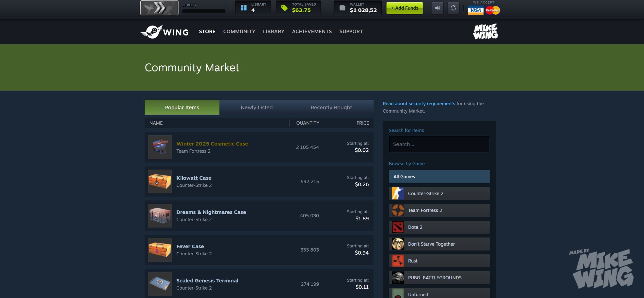Choose the Dota 2 game icon
Image resolution: width=644 pixels, height=298 pixels.
pos(398,227)
